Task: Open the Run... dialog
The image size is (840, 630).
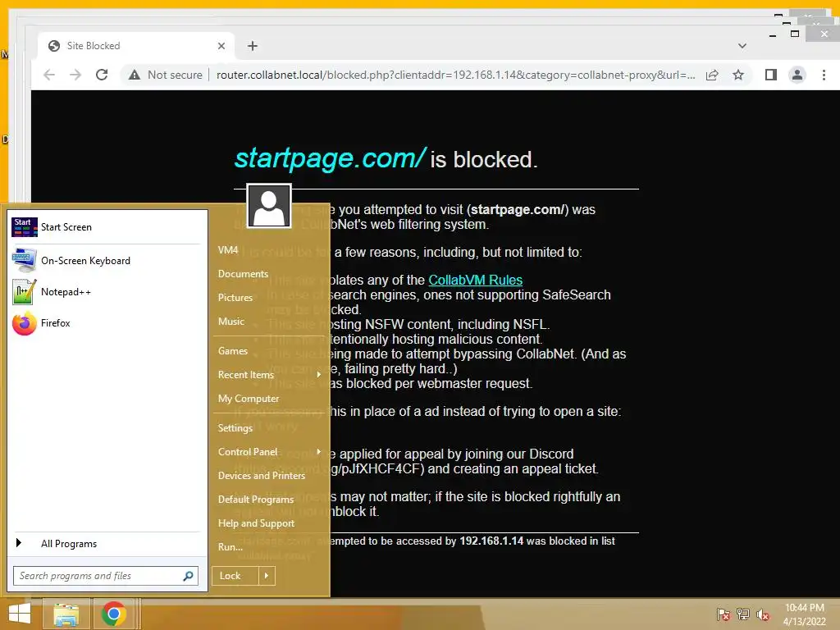Action: pos(231,547)
